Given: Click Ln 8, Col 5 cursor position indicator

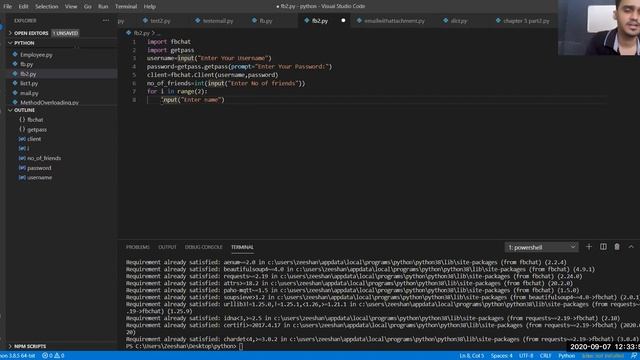Looking at the screenshot, I should pyautogui.click(x=471, y=356).
